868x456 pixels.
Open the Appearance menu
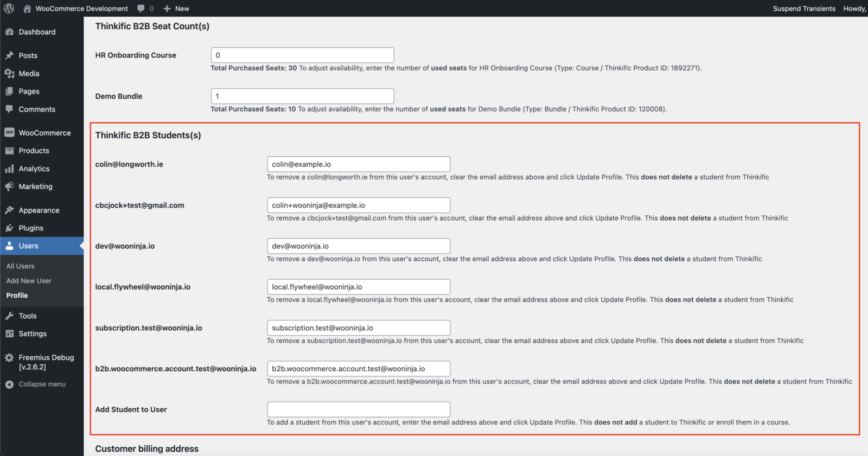[39, 210]
